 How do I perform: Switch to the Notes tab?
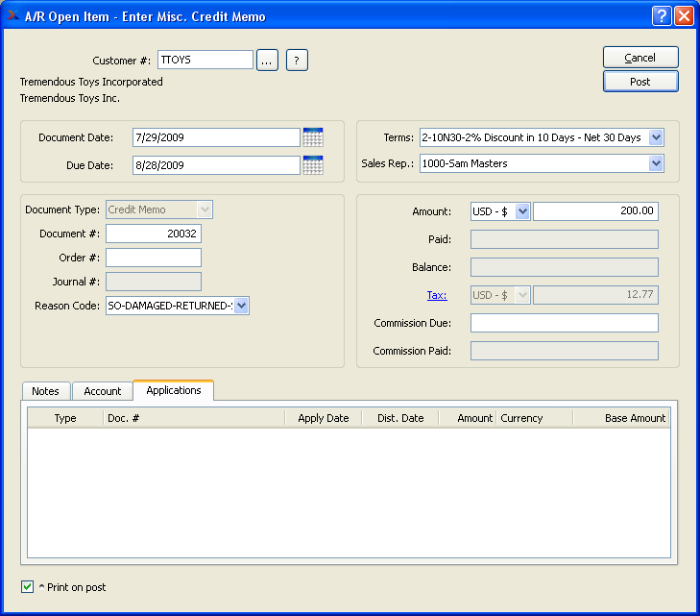coord(45,391)
